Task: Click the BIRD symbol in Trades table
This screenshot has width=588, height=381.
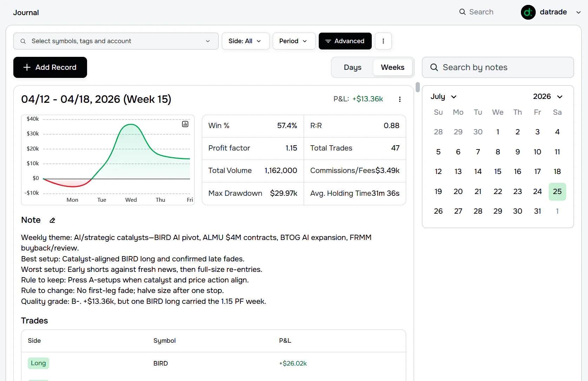Action: point(160,363)
